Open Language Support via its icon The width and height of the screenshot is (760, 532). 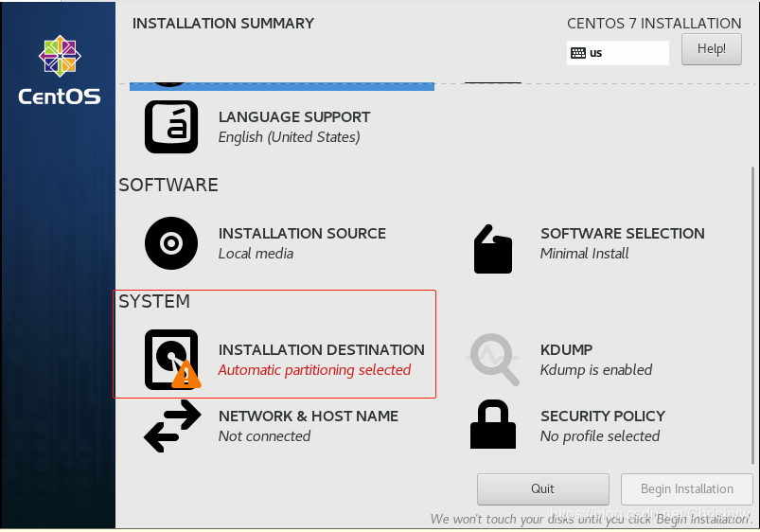pyautogui.click(x=171, y=127)
